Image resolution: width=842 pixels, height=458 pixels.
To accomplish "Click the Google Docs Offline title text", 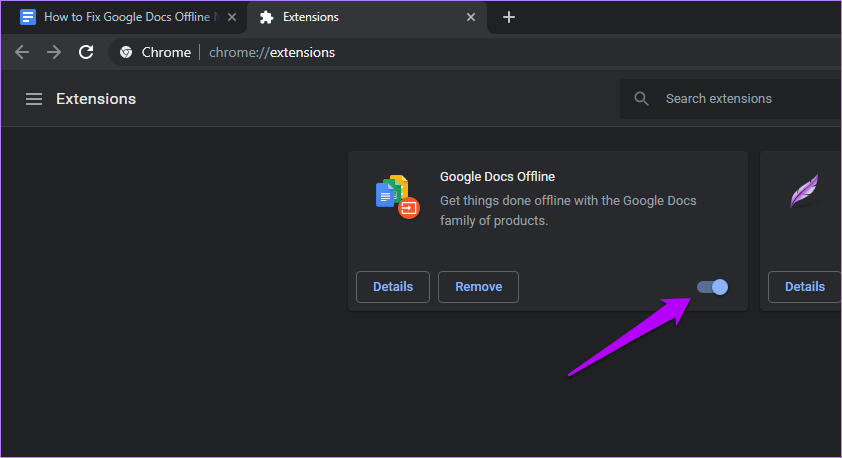I will tap(497, 177).
